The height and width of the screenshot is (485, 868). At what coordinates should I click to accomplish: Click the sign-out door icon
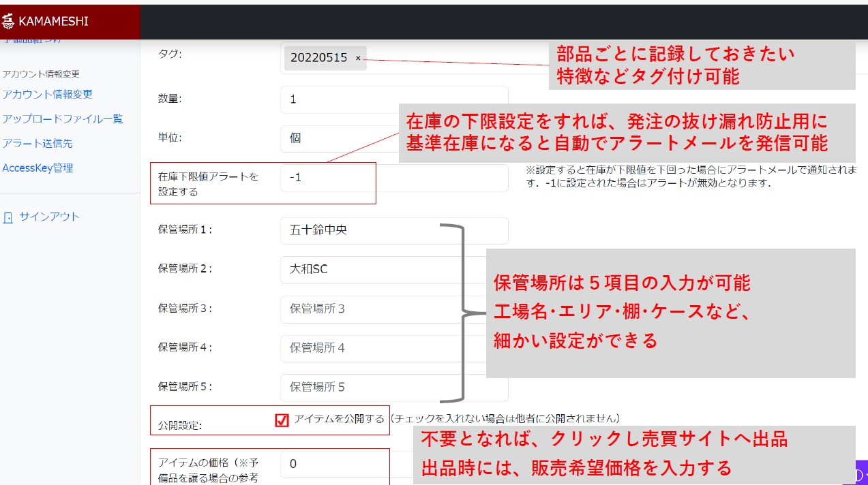coord(8,217)
